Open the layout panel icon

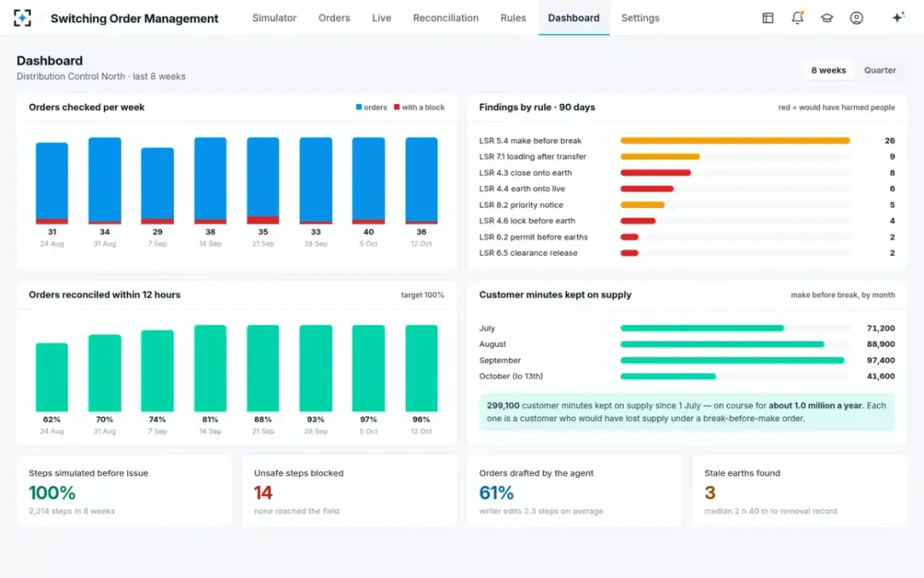click(768, 18)
